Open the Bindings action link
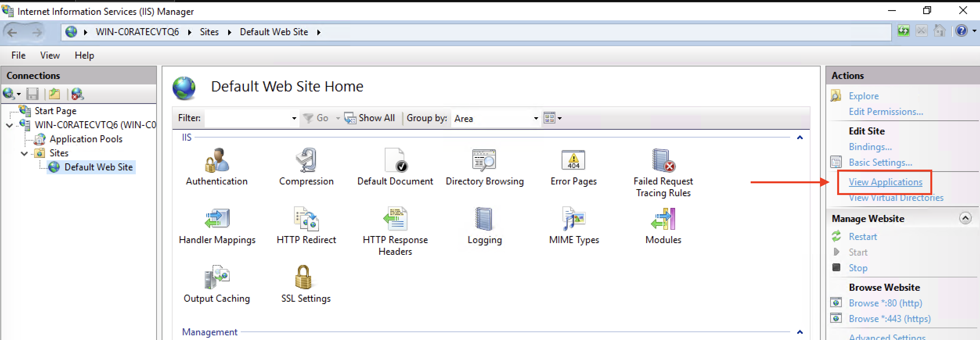This screenshot has height=340, width=980. (870, 147)
